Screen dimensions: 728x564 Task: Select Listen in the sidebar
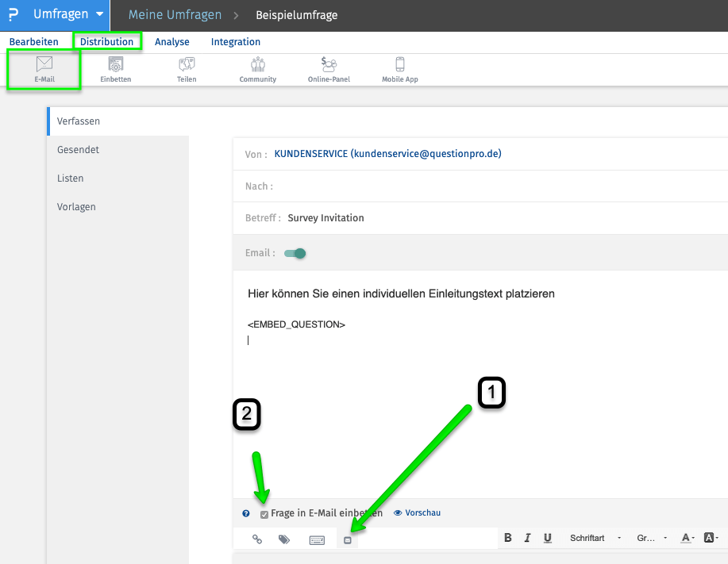[x=118, y=178]
